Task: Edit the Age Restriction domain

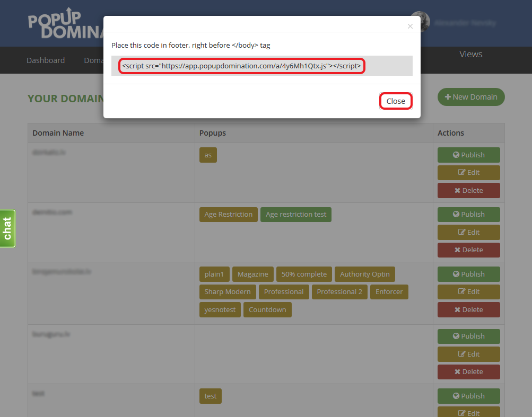Action: click(x=468, y=232)
